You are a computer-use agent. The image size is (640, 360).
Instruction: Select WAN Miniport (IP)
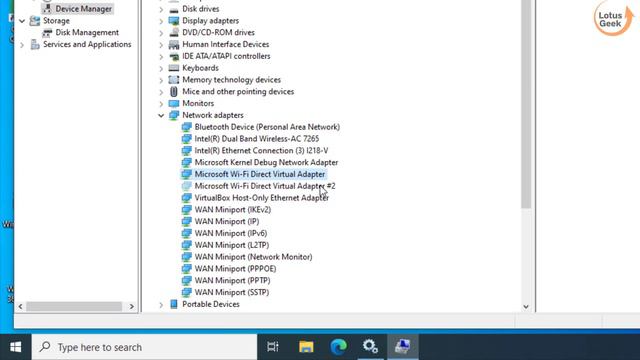pos(227,222)
